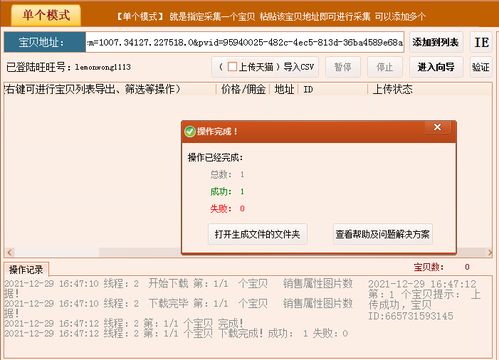Click the 地址 column header

(284, 89)
